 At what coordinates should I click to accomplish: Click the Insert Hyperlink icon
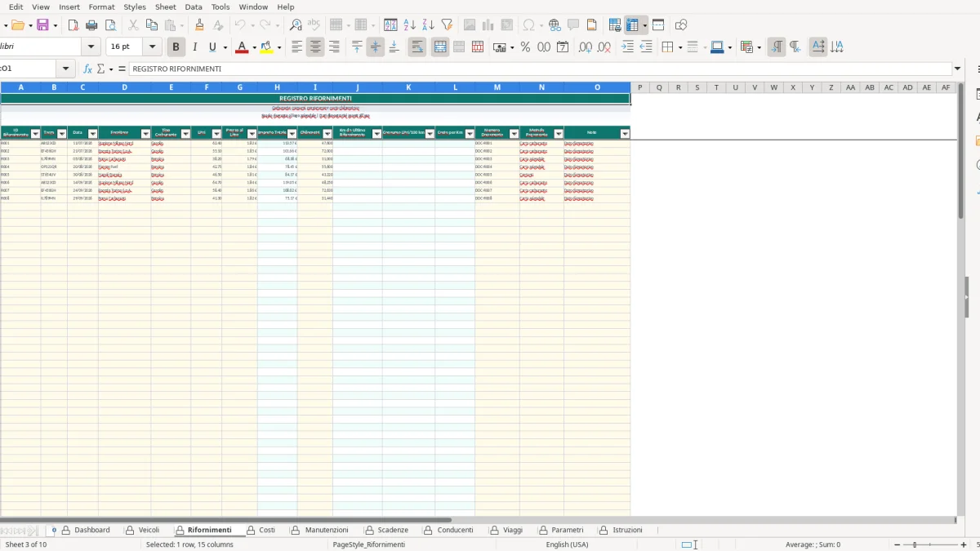555,25
